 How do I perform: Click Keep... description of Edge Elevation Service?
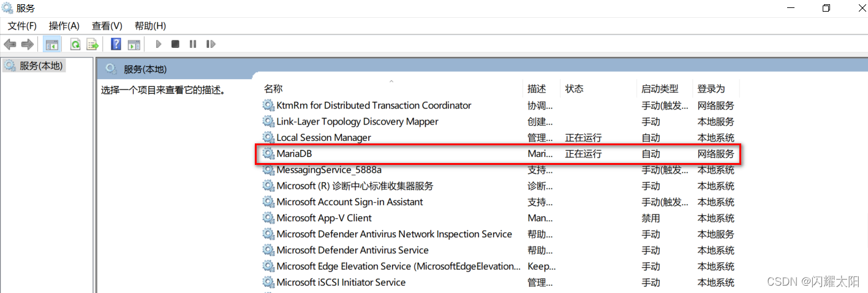(x=542, y=266)
